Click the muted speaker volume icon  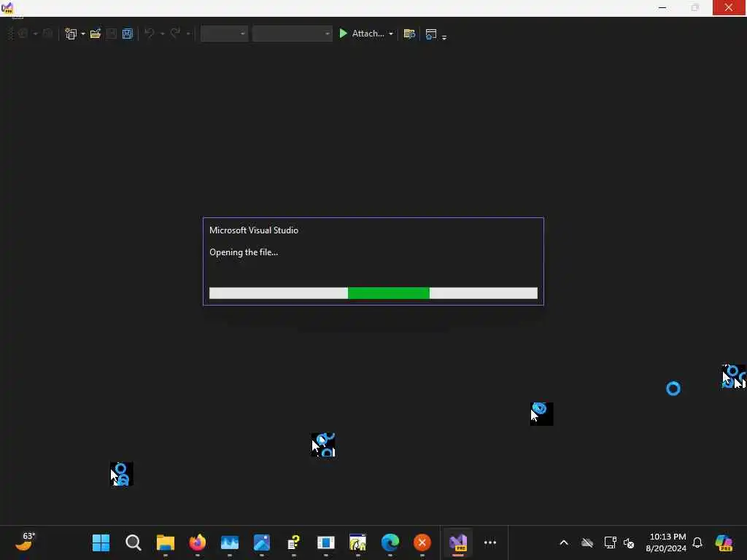629,542
